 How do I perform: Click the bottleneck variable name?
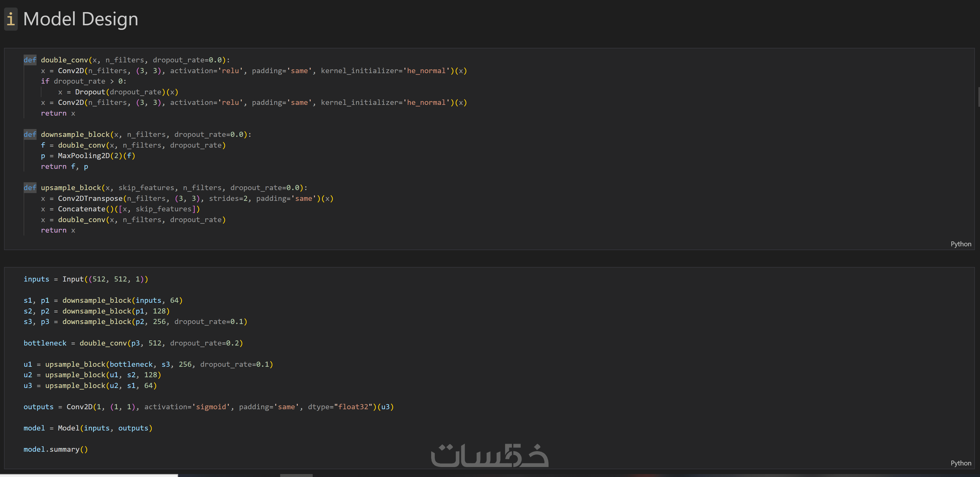click(x=45, y=343)
